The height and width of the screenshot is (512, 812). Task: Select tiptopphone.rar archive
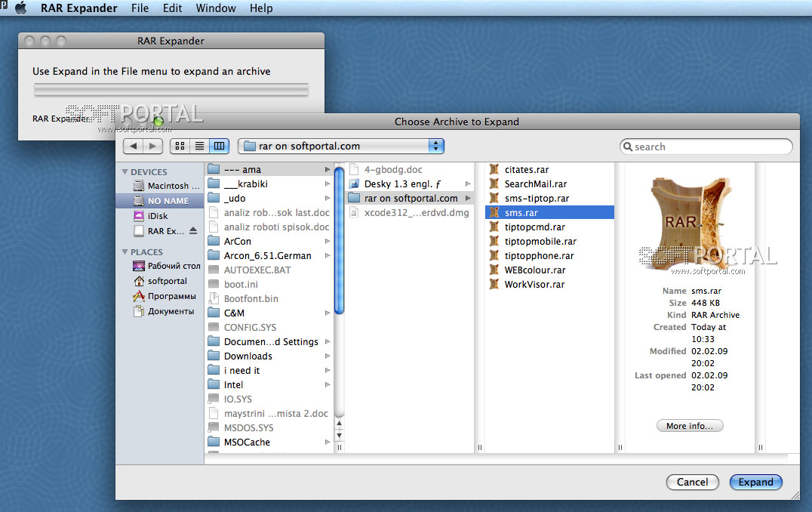click(x=549, y=255)
